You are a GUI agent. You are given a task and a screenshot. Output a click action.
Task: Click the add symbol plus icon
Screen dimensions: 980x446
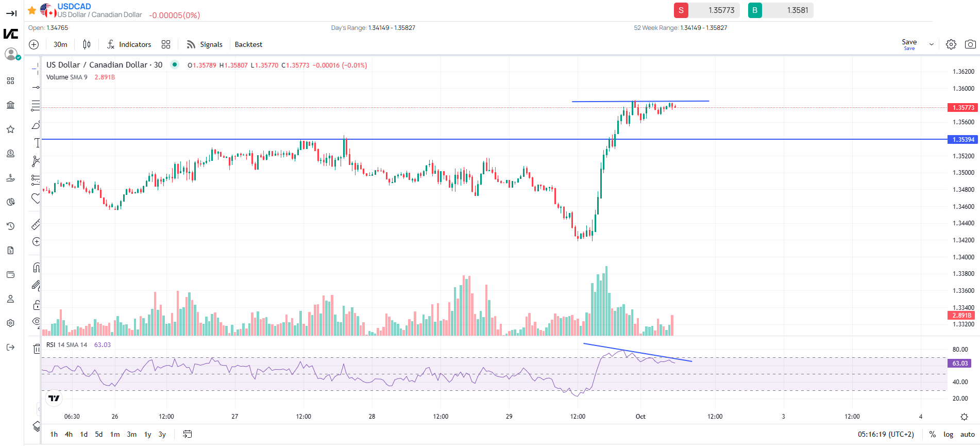pos(34,45)
